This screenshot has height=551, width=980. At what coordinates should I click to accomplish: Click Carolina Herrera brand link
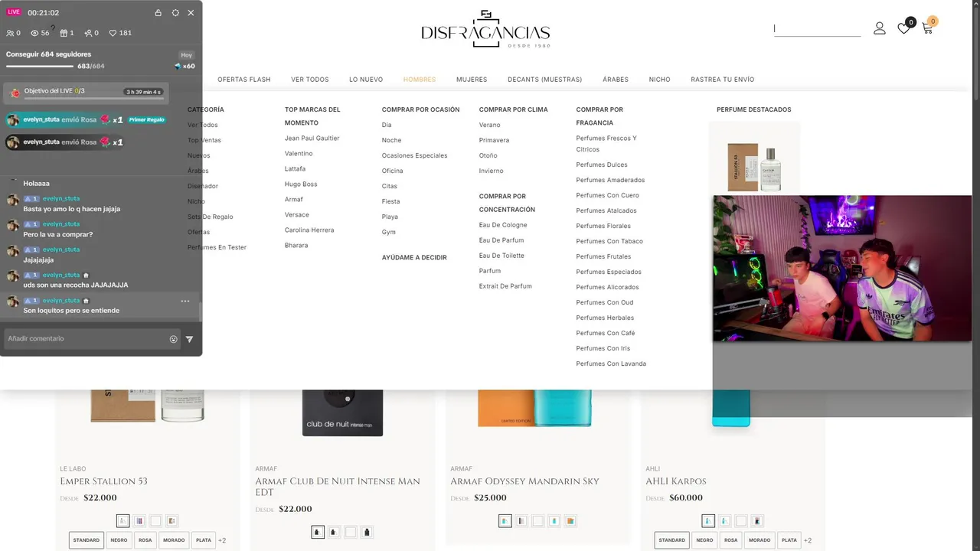click(x=309, y=230)
